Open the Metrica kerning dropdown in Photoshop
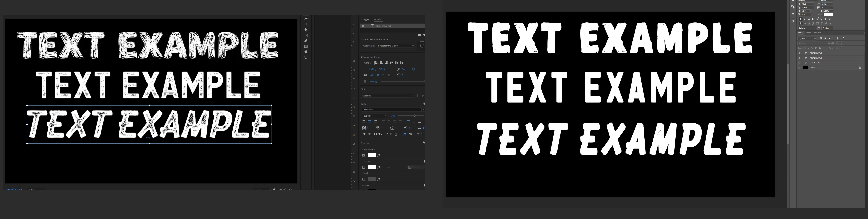This screenshot has height=219, width=868. pyautogui.click(x=808, y=8)
